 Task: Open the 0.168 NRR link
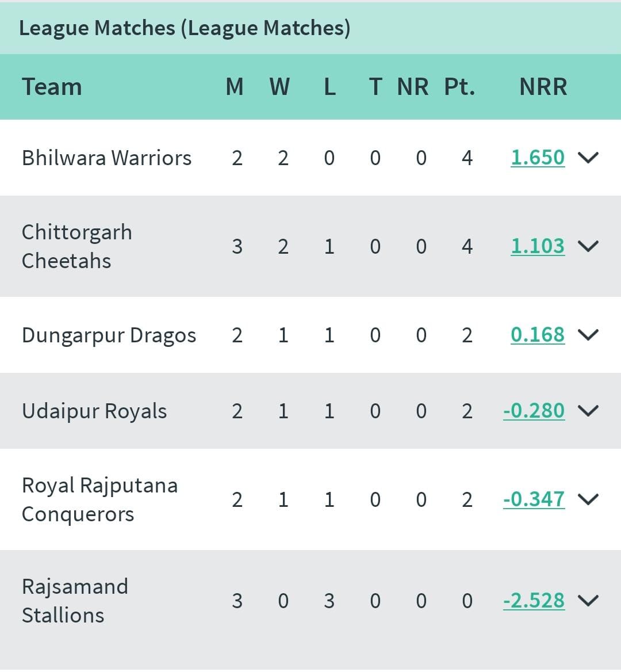click(x=538, y=335)
